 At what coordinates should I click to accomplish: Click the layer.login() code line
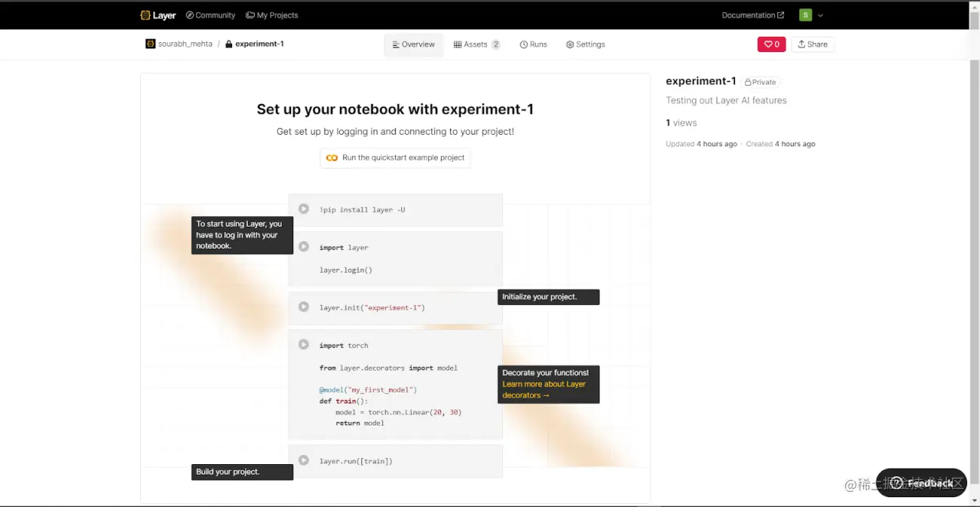(346, 270)
